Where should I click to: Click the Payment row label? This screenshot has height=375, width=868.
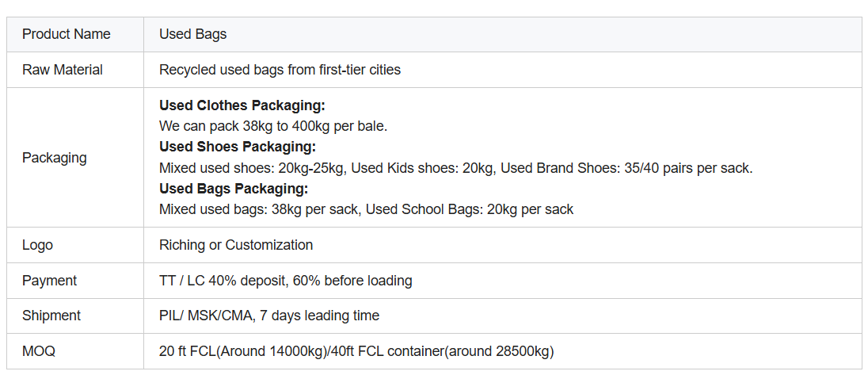49,281
